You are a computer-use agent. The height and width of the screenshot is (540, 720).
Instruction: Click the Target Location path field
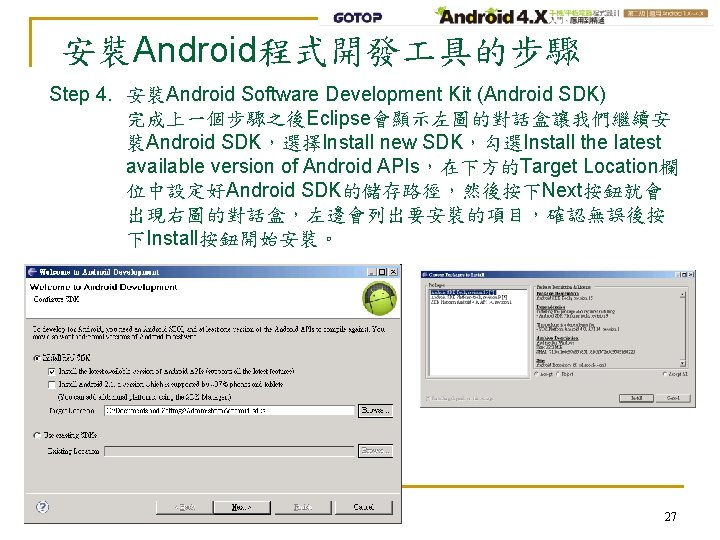coord(229,411)
